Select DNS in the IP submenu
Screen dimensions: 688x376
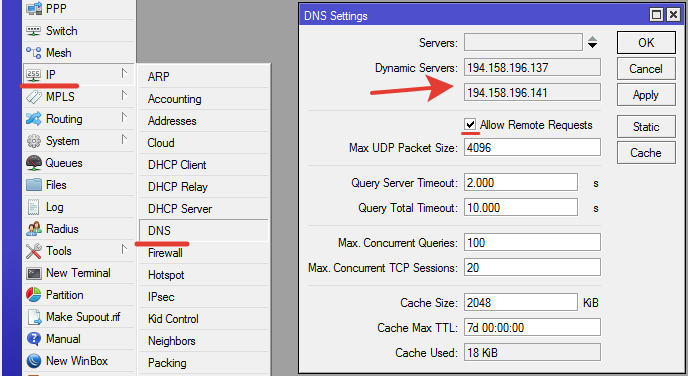click(204, 230)
